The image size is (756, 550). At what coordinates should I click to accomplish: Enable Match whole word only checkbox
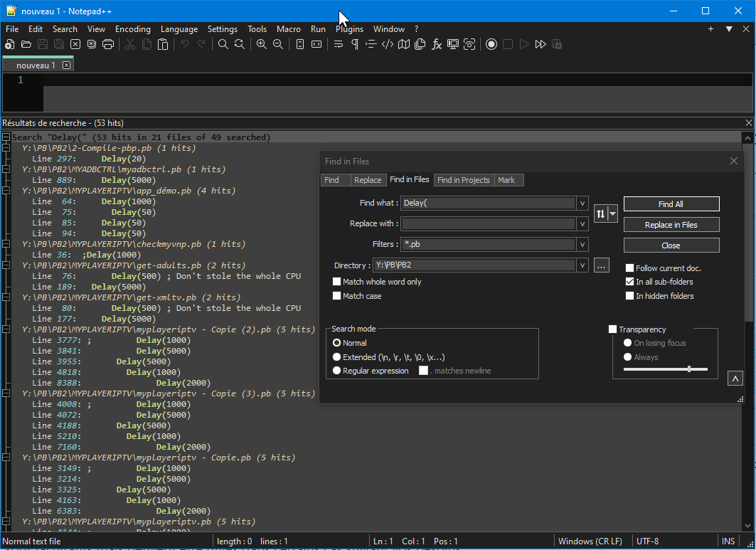(337, 282)
